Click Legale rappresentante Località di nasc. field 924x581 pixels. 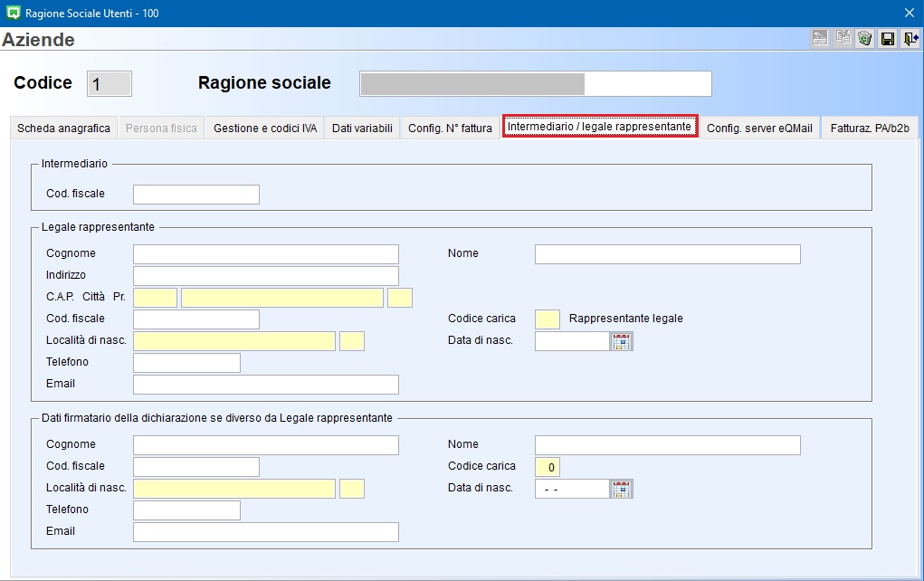coord(234,341)
